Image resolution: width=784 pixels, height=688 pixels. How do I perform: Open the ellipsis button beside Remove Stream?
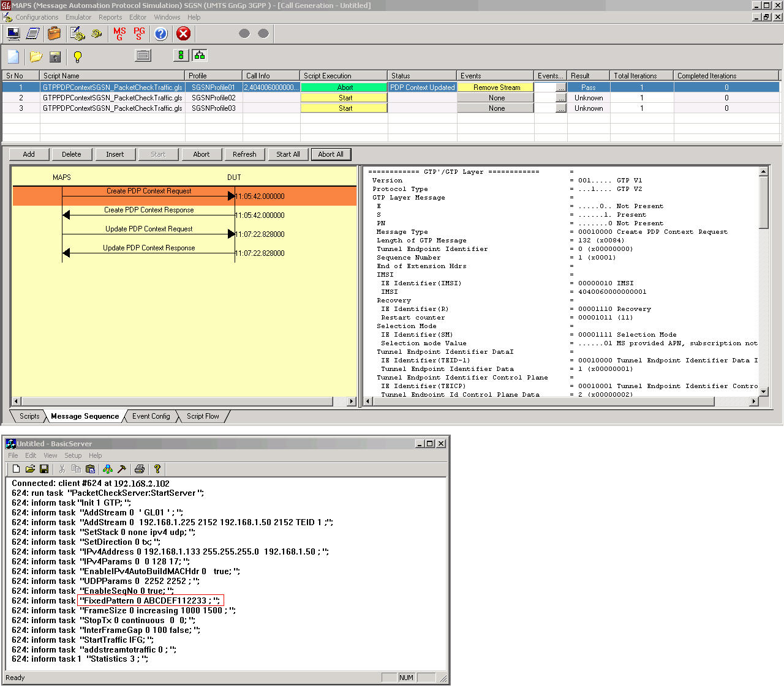560,88
